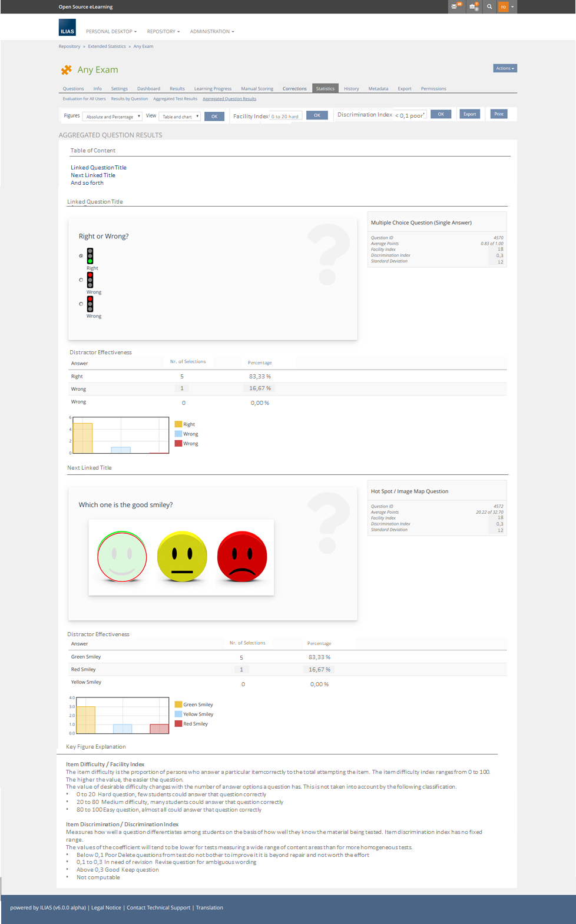Open the Permissions tab
The image size is (576, 924).
click(x=433, y=88)
